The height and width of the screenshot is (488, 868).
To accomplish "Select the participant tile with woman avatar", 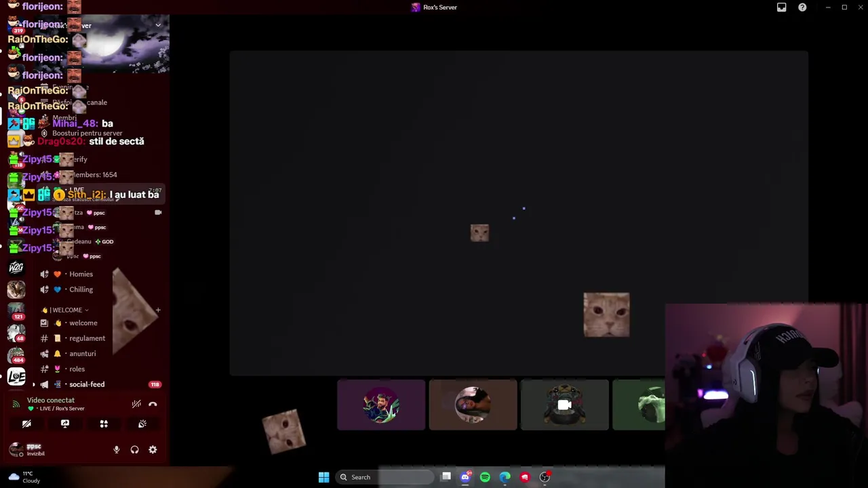I will click(x=473, y=405).
